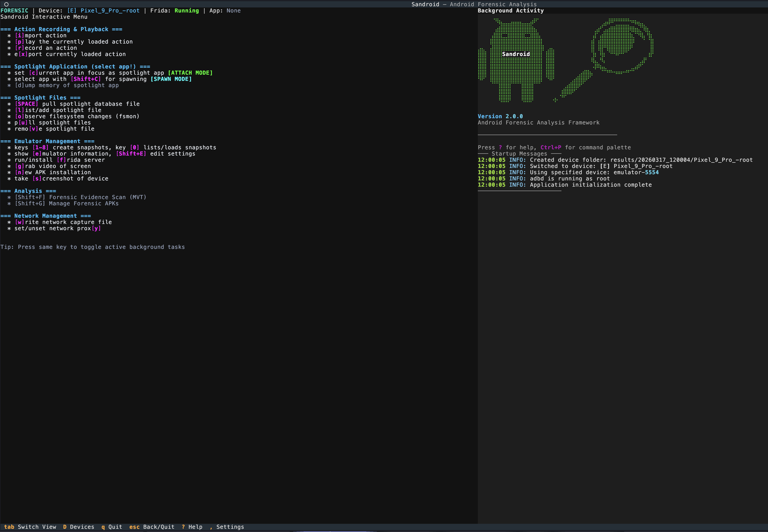
Task: Click the Application initialization complete log line
Action: coord(590,185)
